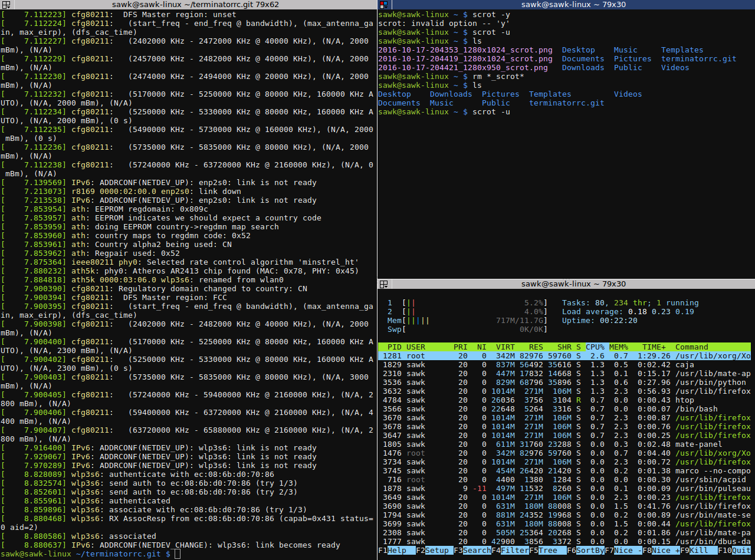This screenshot has width=755, height=560.
Task: Select the caja process row, PID 1829
Action: [564, 365]
